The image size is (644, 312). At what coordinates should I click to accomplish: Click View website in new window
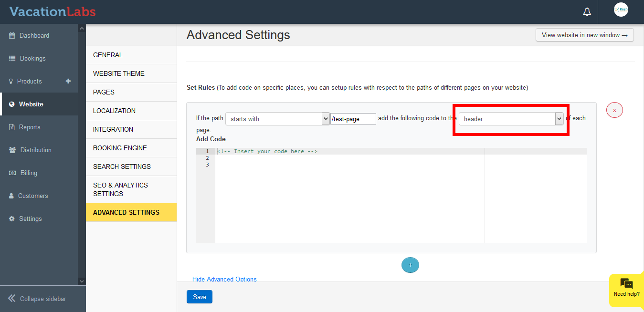pos(584,35)
